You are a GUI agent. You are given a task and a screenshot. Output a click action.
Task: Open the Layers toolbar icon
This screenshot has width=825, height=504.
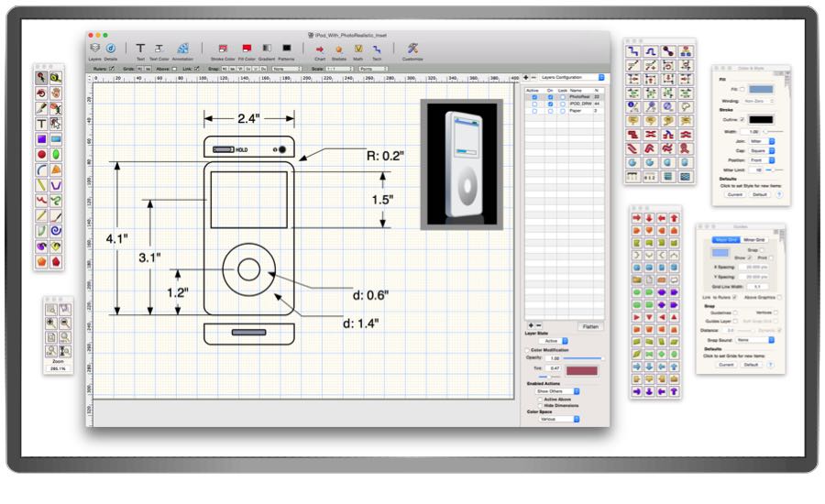click(x=94, y=48)
